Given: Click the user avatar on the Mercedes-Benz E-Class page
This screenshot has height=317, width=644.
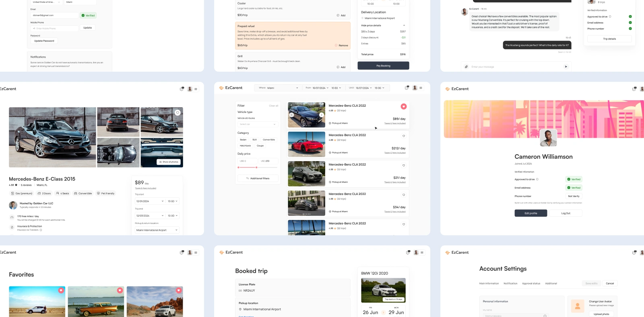Looking at the screenshot, I should pos(190,89).
